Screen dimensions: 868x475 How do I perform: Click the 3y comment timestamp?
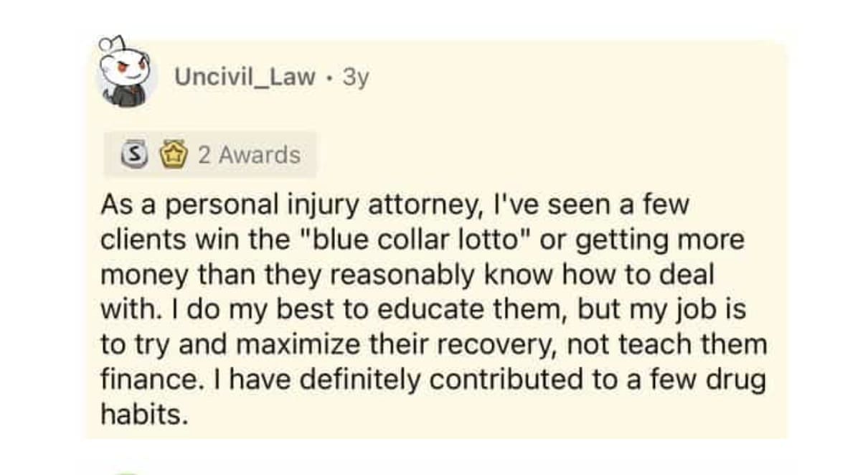click(356, 77)
